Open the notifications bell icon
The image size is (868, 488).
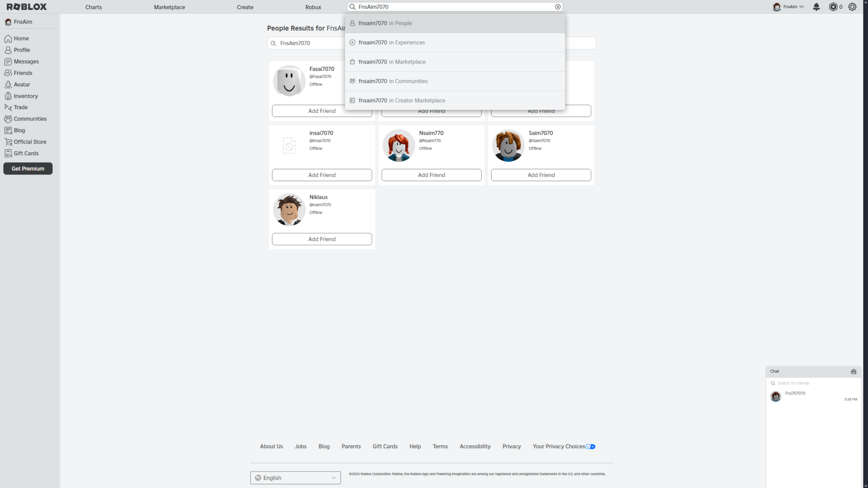point(816,7)
